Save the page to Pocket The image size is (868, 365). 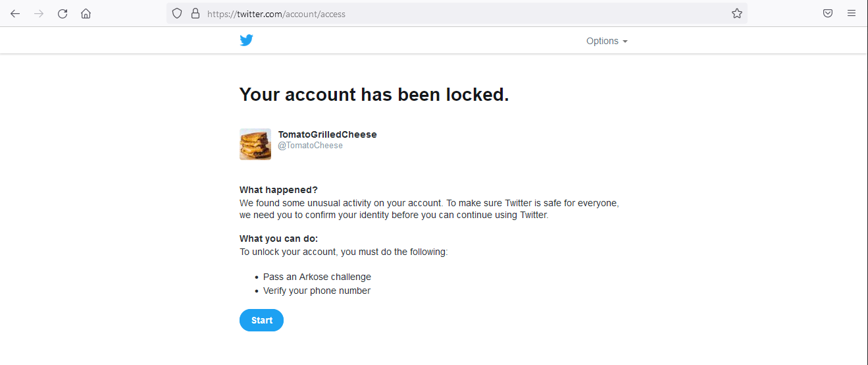pos(828,13)
